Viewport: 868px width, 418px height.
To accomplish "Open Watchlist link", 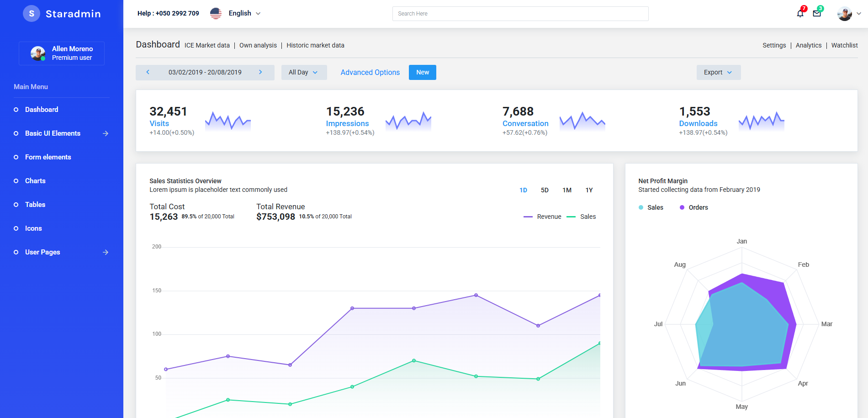I will (x=844, y=45).
